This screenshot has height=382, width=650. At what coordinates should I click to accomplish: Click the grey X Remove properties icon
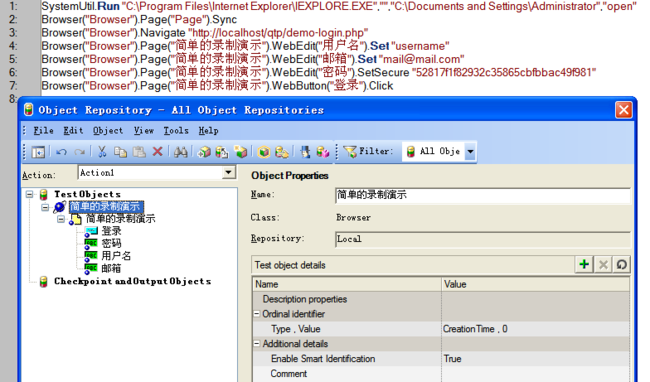603,264
